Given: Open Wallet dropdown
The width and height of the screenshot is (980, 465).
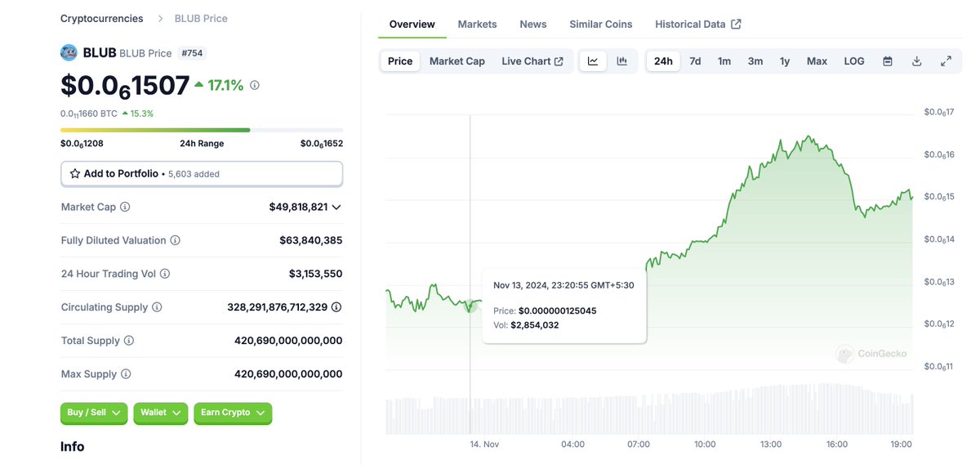Looking at the screenshot, I should pos(161,413).
